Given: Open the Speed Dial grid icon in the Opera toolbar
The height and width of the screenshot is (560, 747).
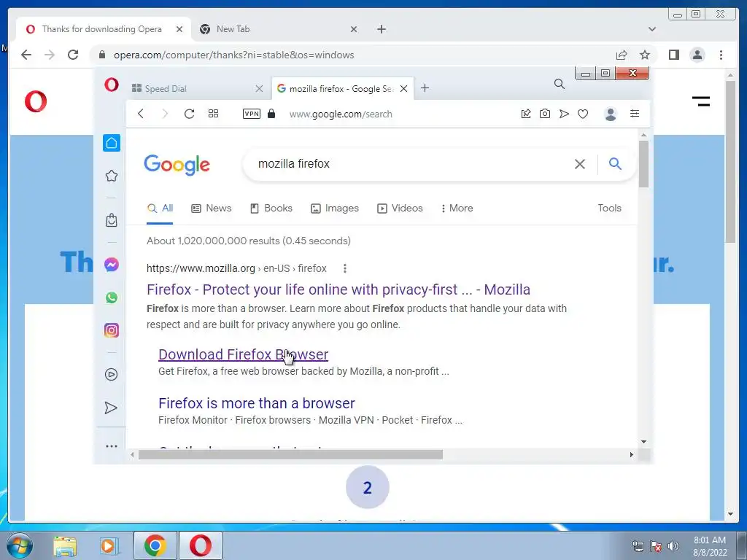Looking at the screenshot, I should [x=214, y=113].
